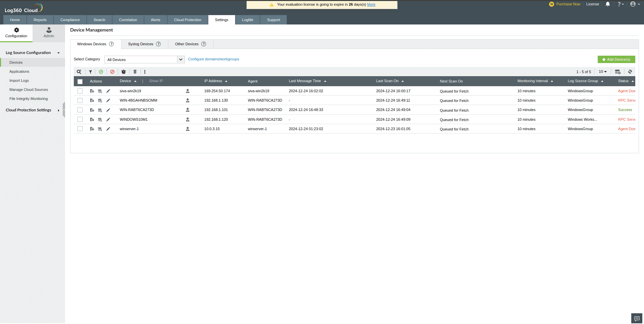Open column chooser icon near the refresh button
Image resolution: width=644 pixels, height=324 pixels.
(618, 72)
